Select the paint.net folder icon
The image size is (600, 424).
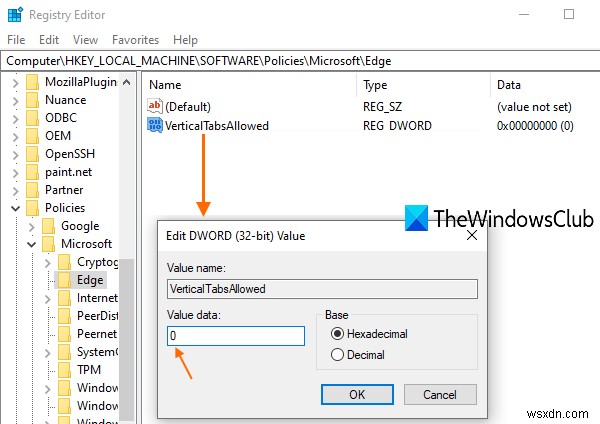pyautogui.click(x=33, y=172)
